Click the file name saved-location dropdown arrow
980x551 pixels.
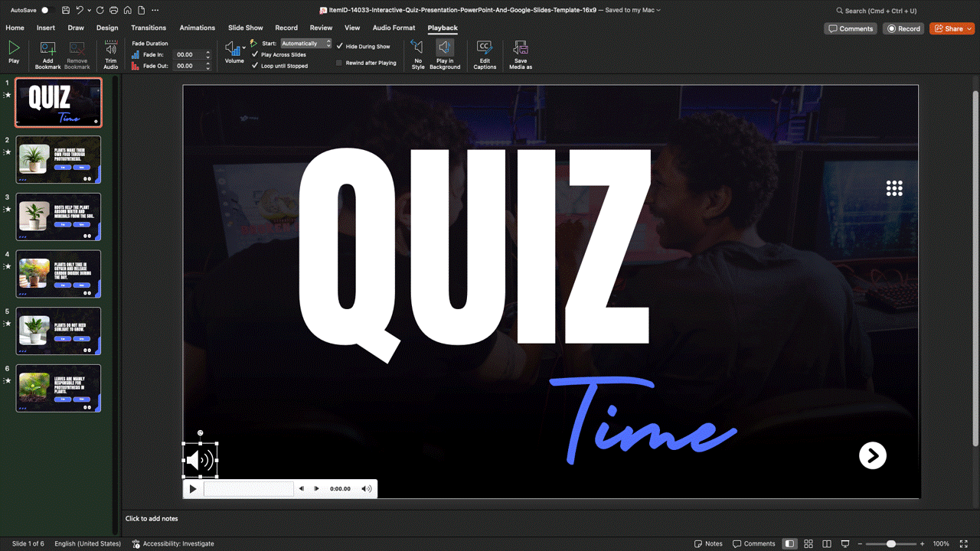[658, 11]
